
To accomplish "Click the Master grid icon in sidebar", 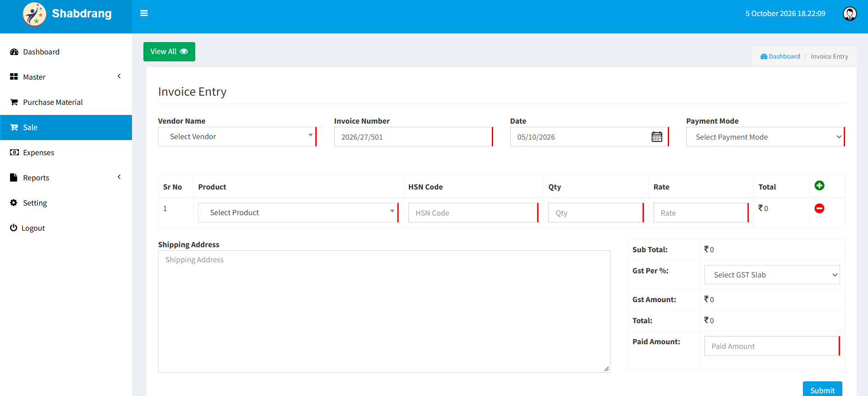I will (x=14, y=77).
